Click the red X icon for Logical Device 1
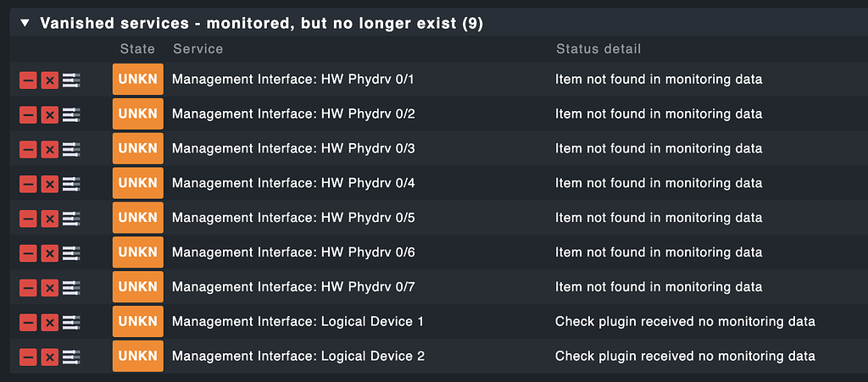 coord(50,323)
